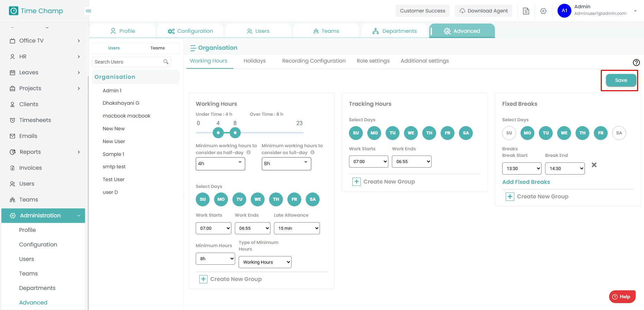Image resolution: width=644 pixels, height=310 pixels.
Task: Click the full-day info icon
Action: tap(312, 152)
